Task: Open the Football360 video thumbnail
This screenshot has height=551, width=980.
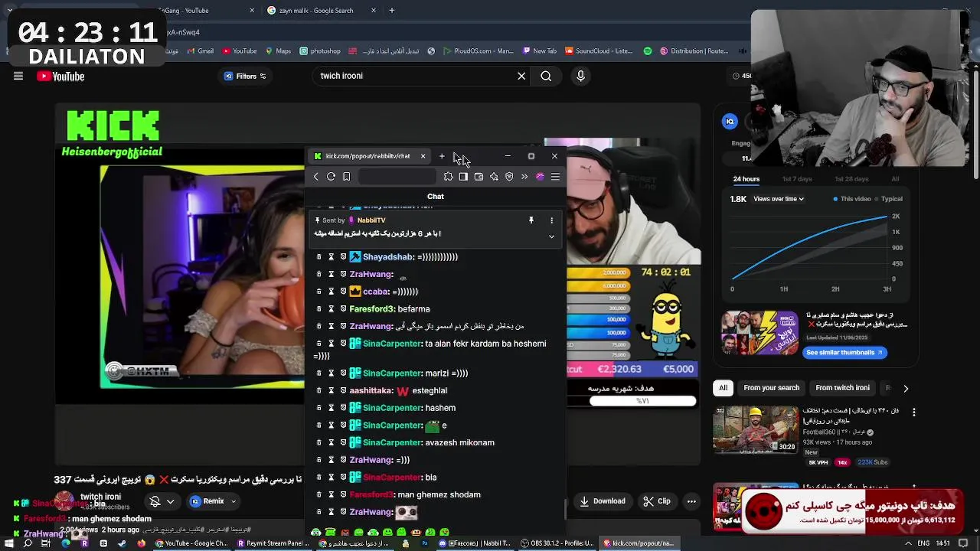Action: (755, 430)
